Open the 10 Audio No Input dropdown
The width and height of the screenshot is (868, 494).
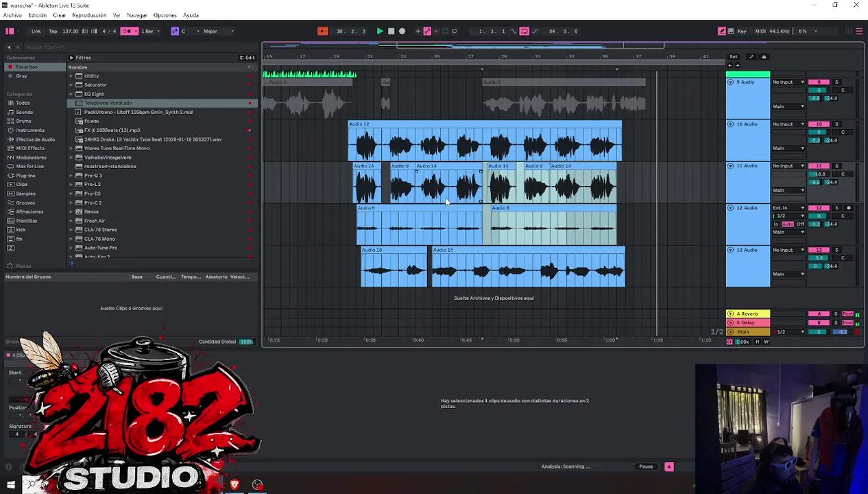pos(788,124)
